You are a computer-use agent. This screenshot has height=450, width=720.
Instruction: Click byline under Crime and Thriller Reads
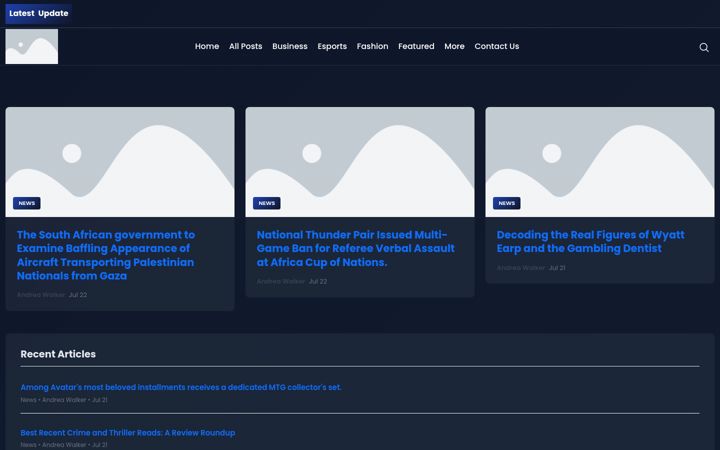(64, 444)
